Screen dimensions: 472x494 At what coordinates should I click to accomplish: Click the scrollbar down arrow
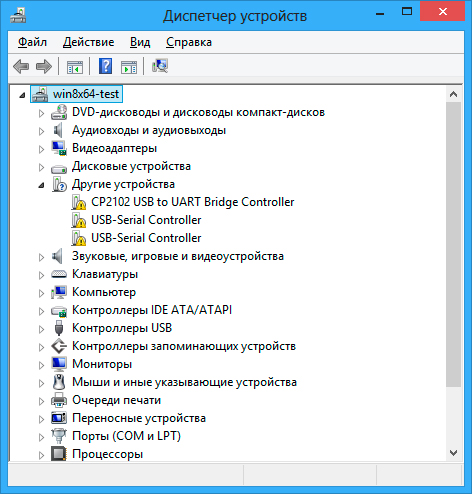tap(453, 453)
